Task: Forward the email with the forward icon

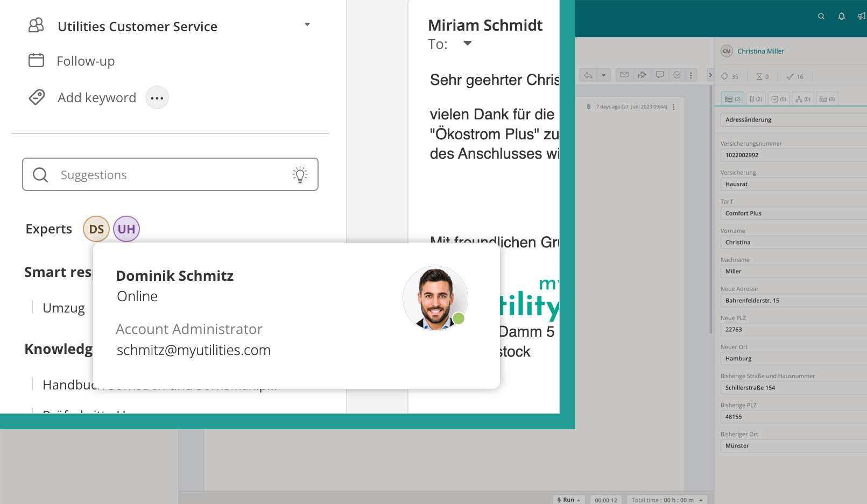Action: click(642, 75)
